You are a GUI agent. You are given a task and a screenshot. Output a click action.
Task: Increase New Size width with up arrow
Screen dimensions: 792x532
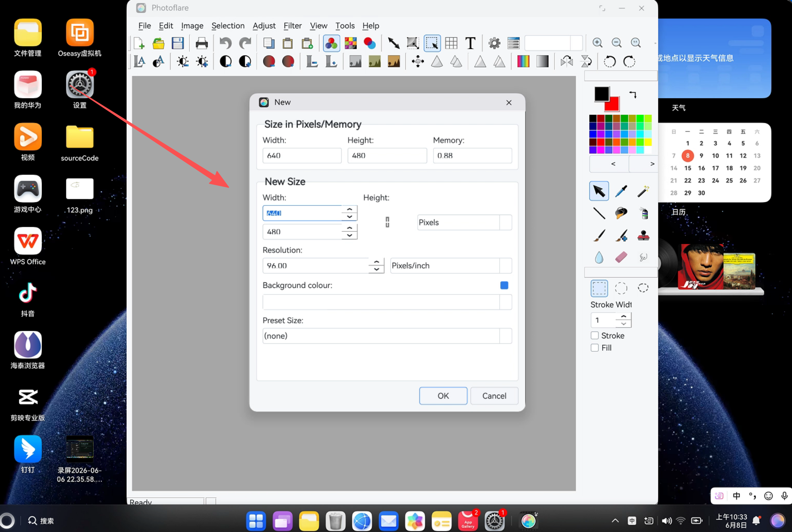coord(349,209)
